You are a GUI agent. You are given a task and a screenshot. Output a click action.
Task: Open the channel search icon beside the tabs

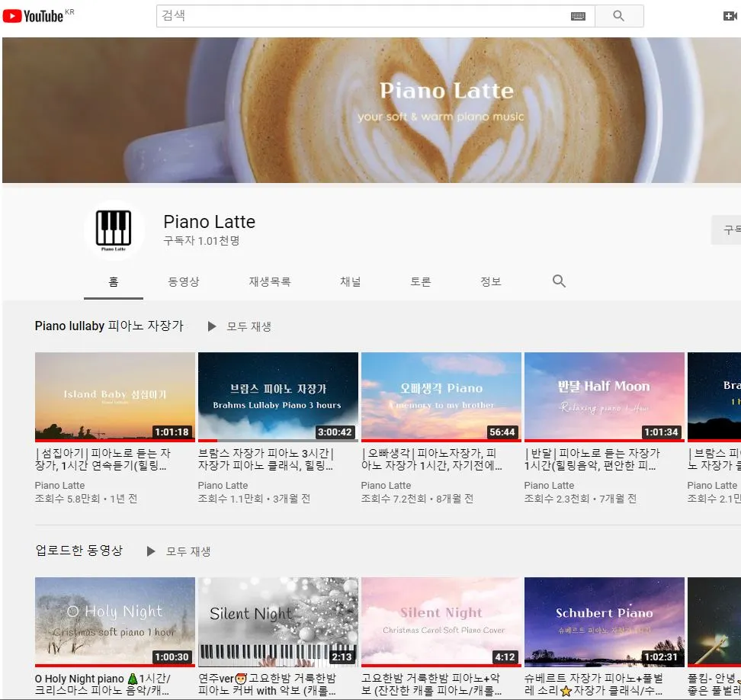coord(559,281)
